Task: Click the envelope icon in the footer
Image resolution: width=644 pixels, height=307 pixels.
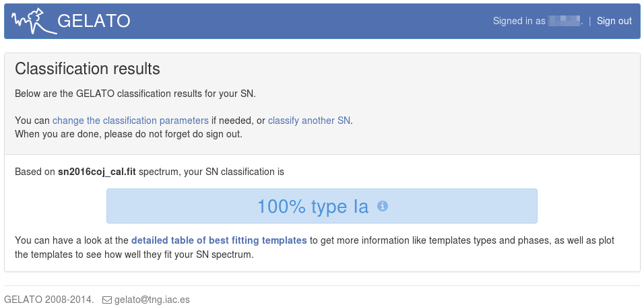Action: click(x=106, y=300)
